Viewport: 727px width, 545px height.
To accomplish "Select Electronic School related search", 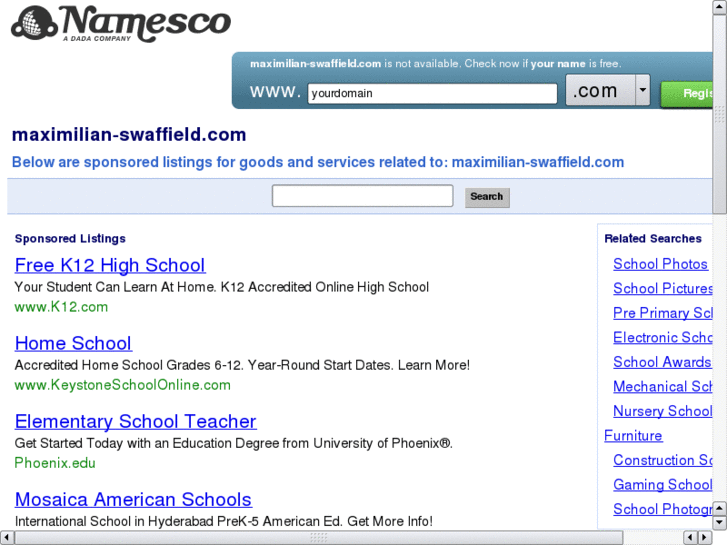I will click(x=663, y=337).
